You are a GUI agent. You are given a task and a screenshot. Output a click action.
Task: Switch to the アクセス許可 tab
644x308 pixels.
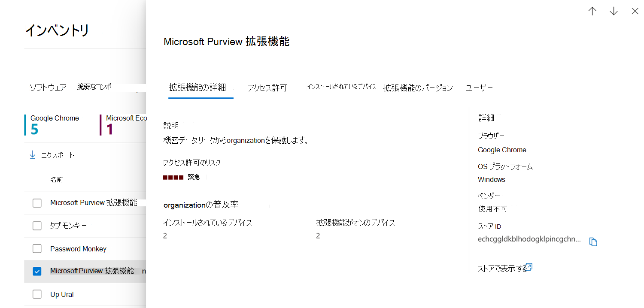point(267,88)
